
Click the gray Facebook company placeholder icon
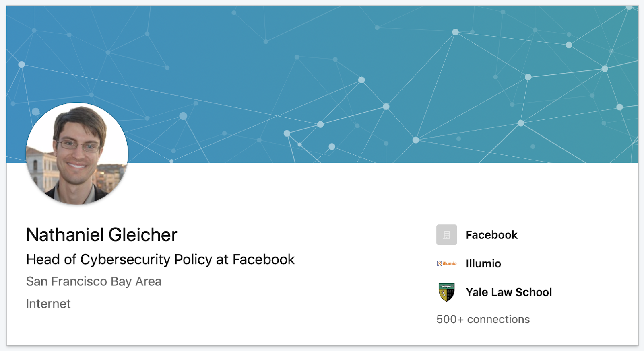446,235
